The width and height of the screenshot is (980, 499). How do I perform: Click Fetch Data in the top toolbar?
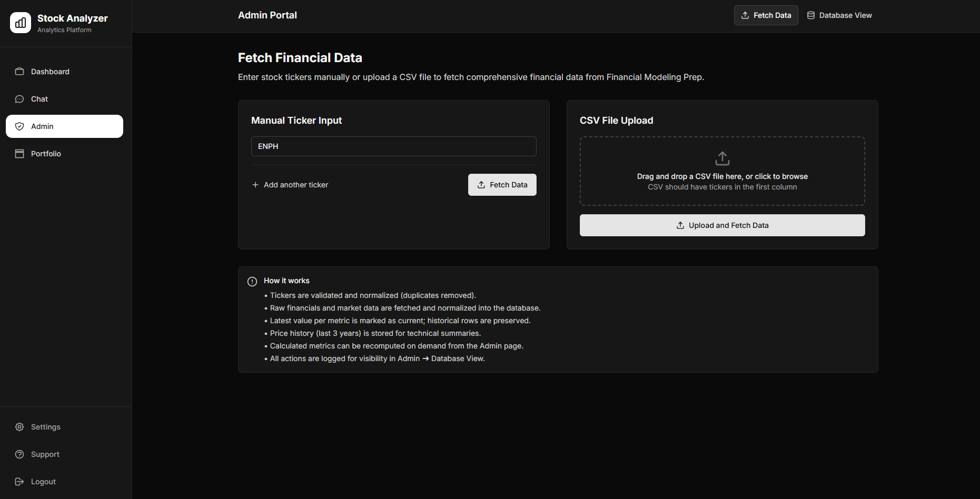[766, 15]
